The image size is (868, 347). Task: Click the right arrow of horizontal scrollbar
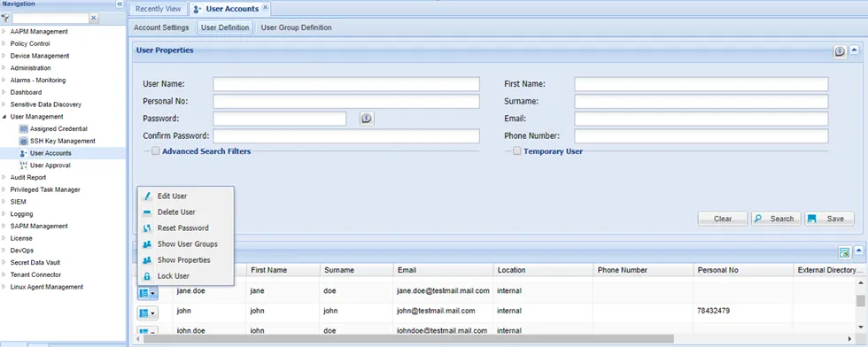850,338
